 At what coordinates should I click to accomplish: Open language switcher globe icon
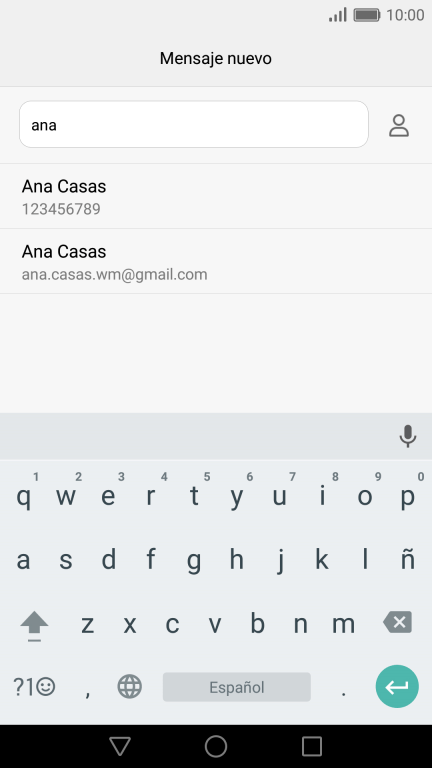[129, 686]
